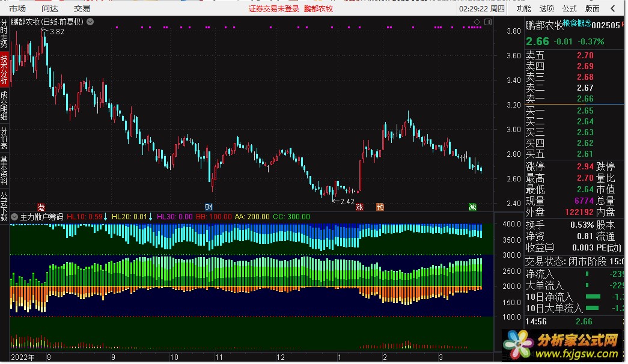
Task: Select the 买四 2.62 quote row
Action: coord(575,143)
